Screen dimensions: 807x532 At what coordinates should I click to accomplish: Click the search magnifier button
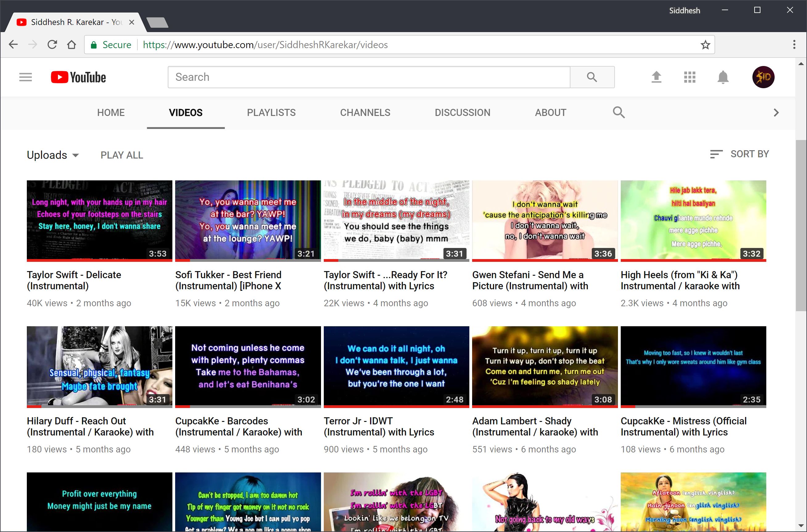[x=592, y=77]
